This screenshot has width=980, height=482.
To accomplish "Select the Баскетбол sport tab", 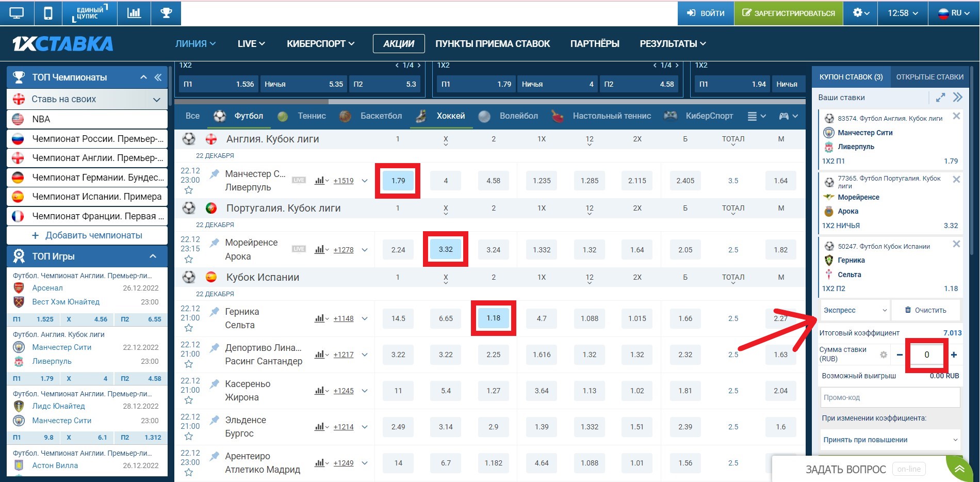I will tap(371, 116).
